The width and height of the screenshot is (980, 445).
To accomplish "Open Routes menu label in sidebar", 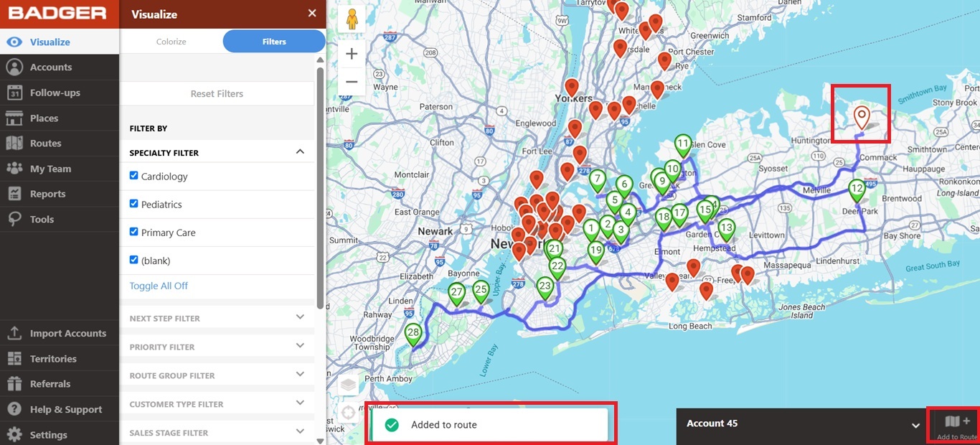I will point(46,144).
